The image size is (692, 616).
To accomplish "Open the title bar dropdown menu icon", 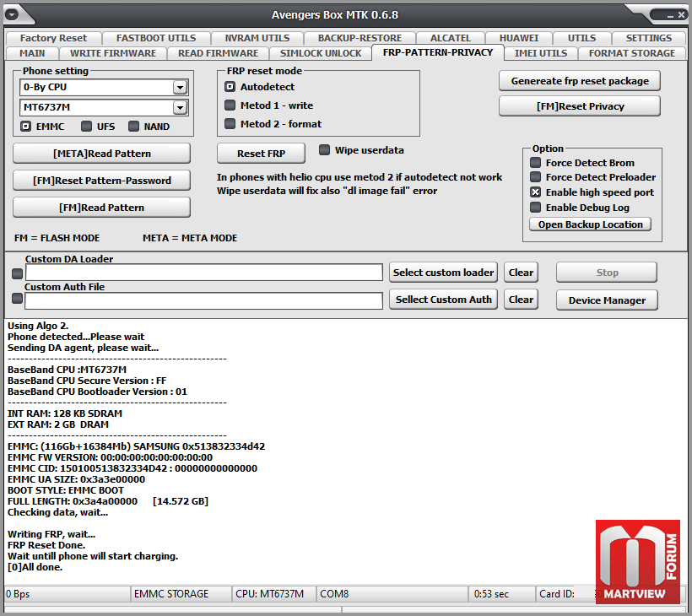I will coord(12,14).
